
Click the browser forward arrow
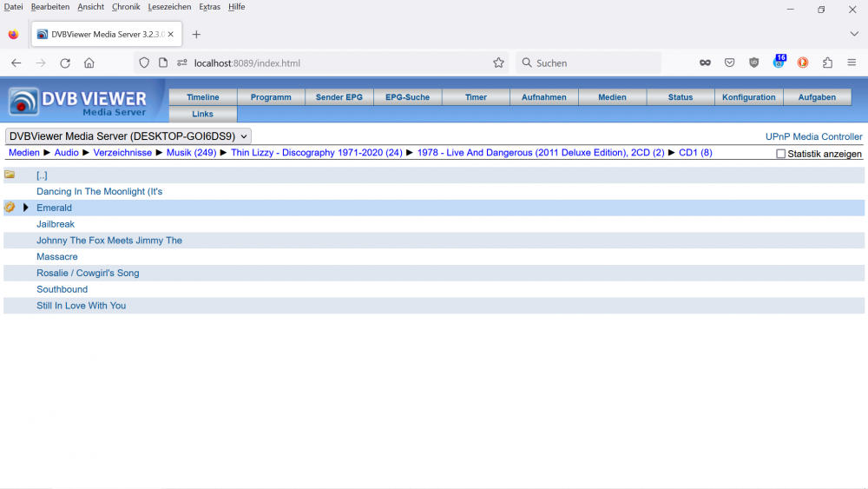point(41,63)
